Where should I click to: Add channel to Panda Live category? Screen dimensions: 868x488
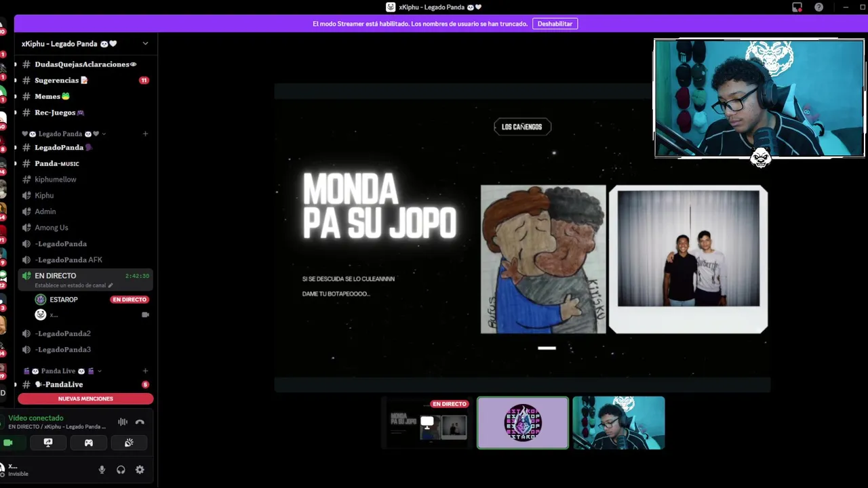point(145,371)
